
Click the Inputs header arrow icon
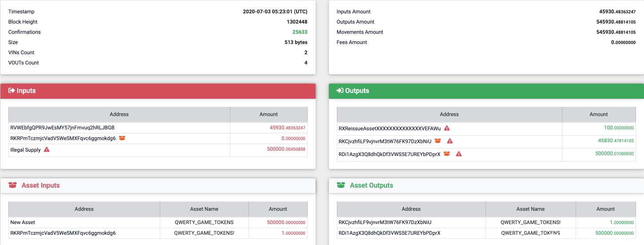[x=12, y=91]
